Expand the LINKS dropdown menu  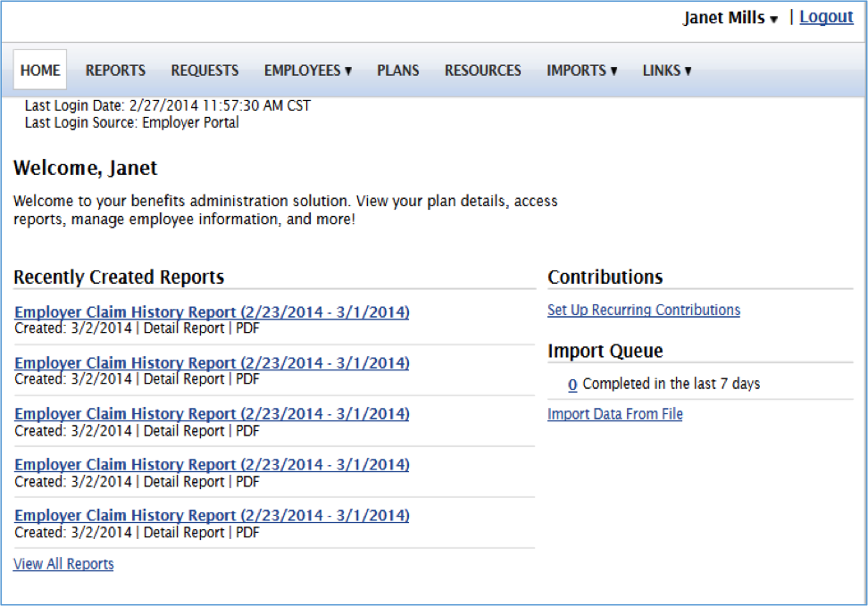pyautogui.click(x=667, y=71)
